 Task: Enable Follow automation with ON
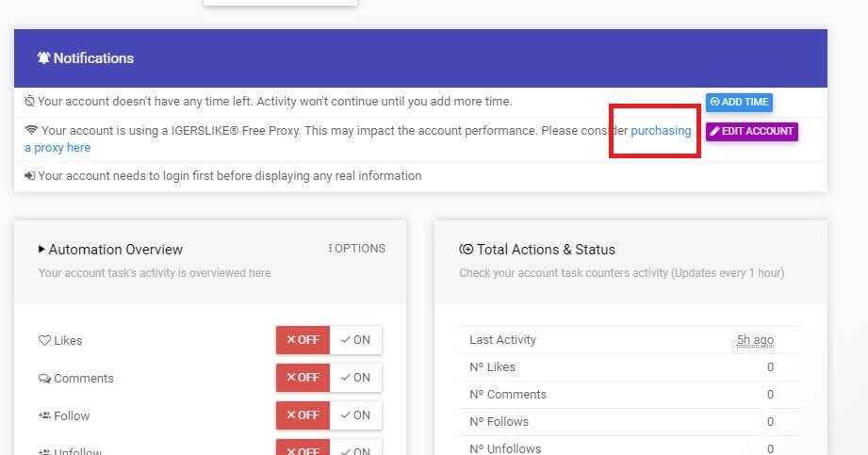tap(355, 415)
